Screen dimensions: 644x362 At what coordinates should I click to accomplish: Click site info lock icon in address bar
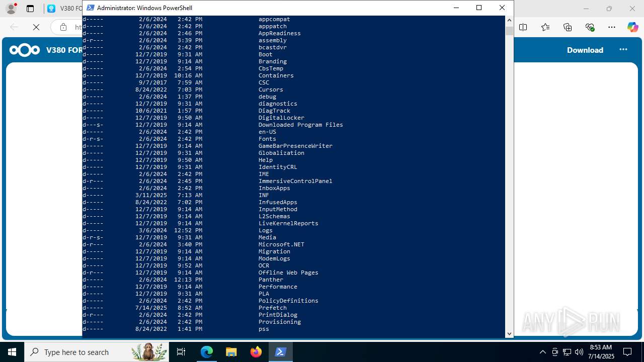click(x=63, y=27)
